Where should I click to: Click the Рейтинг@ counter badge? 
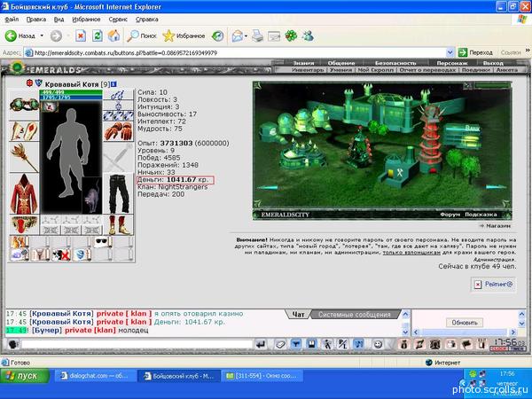(x=494, y=285)
